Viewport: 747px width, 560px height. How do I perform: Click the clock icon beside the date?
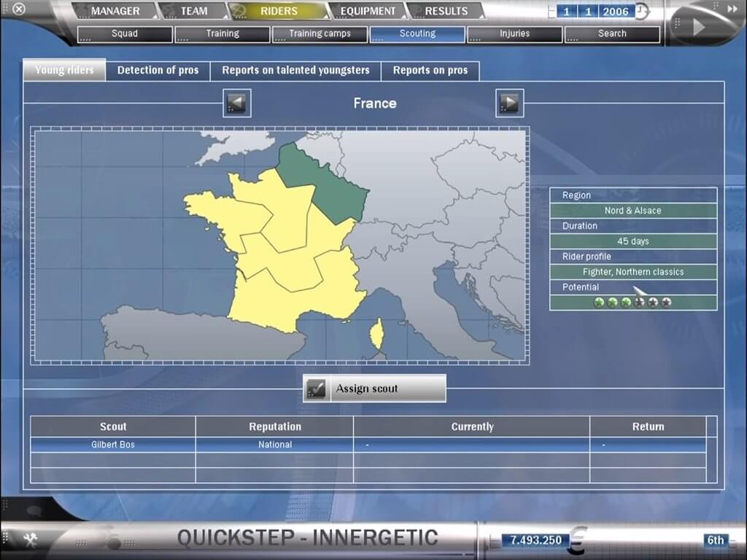pyautogui.click(x=642, y=11)
